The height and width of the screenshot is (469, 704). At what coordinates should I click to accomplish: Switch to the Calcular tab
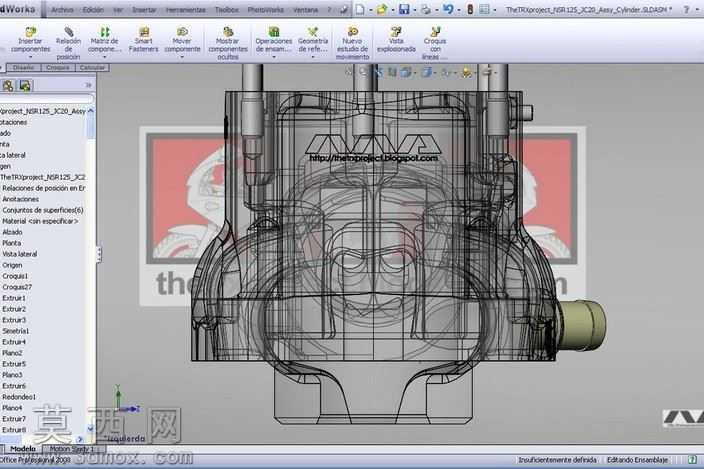(x=92, y=68)
